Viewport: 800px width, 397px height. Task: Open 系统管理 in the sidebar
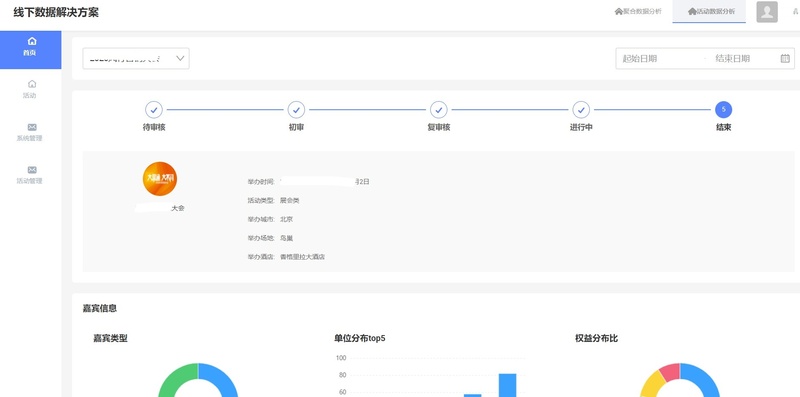(x=31, y=132)
